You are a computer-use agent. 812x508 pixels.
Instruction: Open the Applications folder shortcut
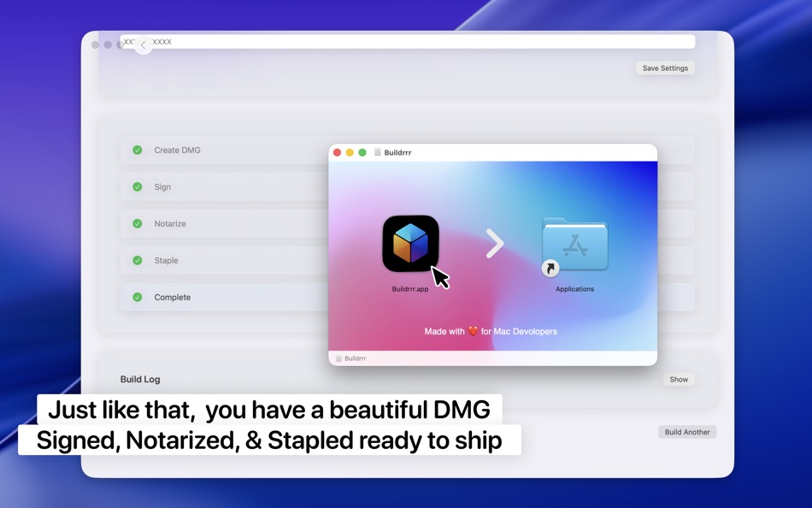click(x=574, y=245)
